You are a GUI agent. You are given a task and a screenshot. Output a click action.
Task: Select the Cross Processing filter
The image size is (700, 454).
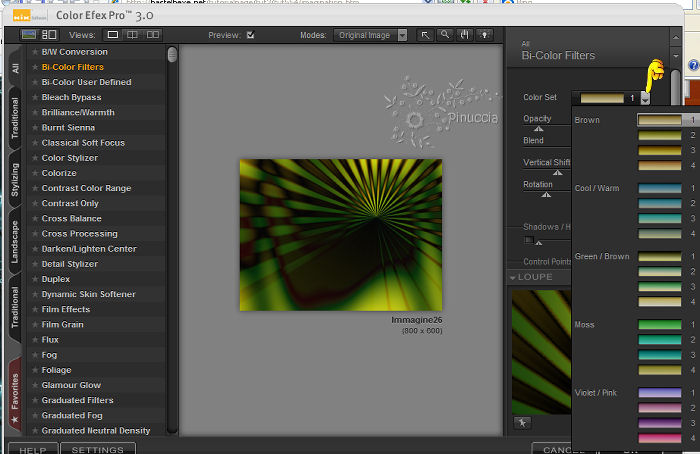click(79, 234)
